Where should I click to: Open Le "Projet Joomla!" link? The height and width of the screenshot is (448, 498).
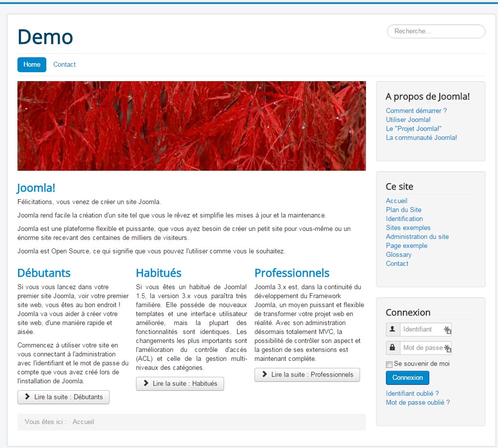pyautogui.click(x=413, y=128)
